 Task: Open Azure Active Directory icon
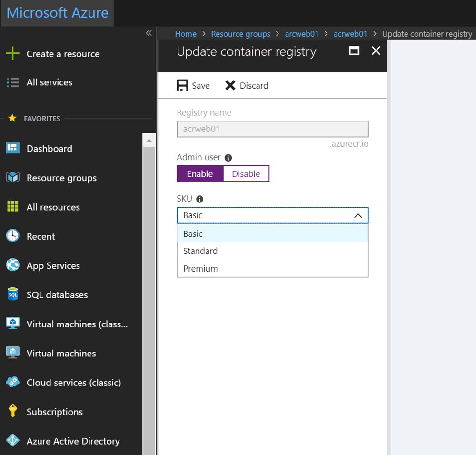(12, 441)
